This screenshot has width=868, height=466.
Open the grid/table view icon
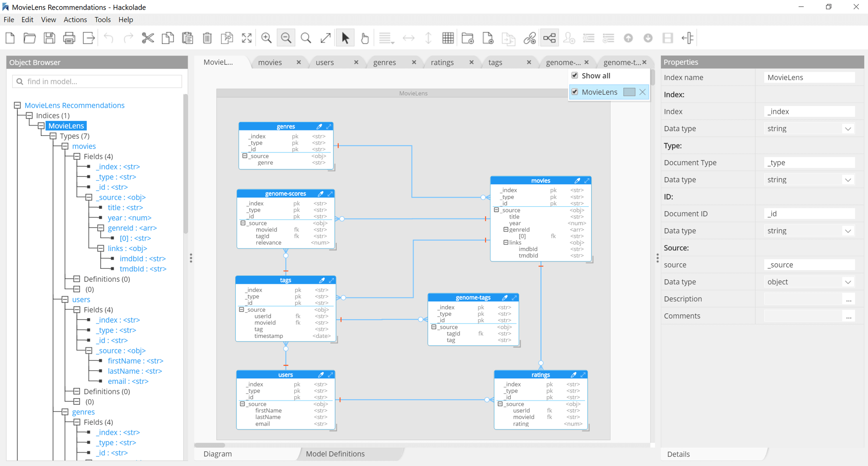click(448, 38)
